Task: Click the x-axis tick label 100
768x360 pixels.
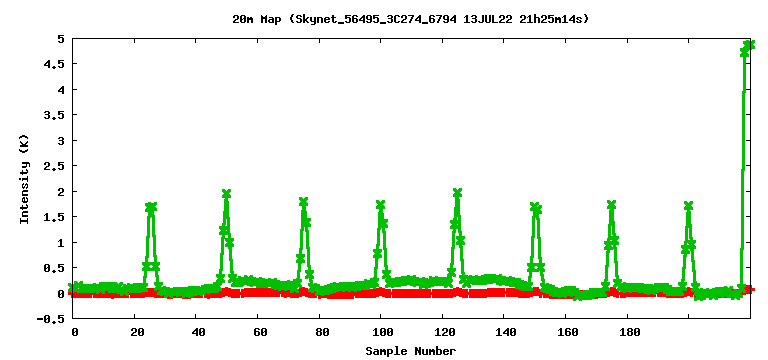Action: click(383, 333)
